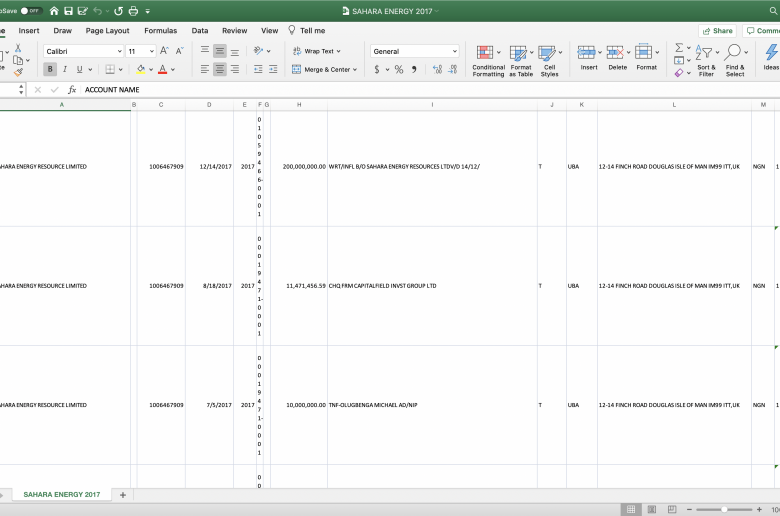Click the Share button
Screen dimensions: 780x516
point(717,31)
